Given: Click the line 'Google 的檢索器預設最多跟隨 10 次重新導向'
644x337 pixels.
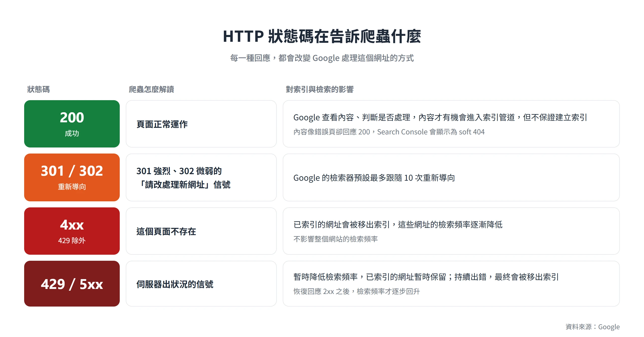Looking at the screenshot, I should click(374, 178).
